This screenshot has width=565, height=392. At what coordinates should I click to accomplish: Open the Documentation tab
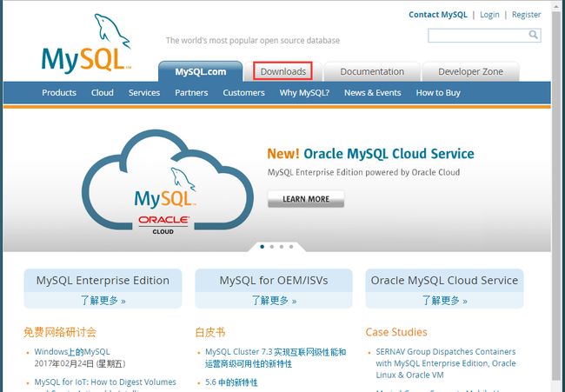tap(372, 71)
